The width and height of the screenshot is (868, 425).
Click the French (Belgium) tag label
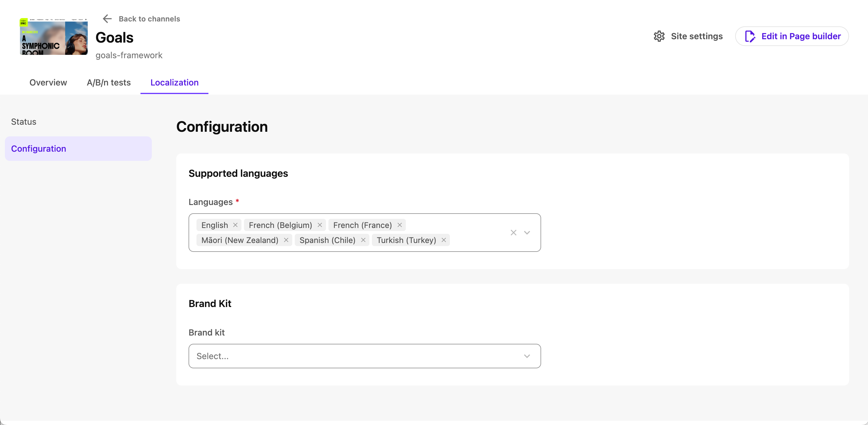(280, 225)
